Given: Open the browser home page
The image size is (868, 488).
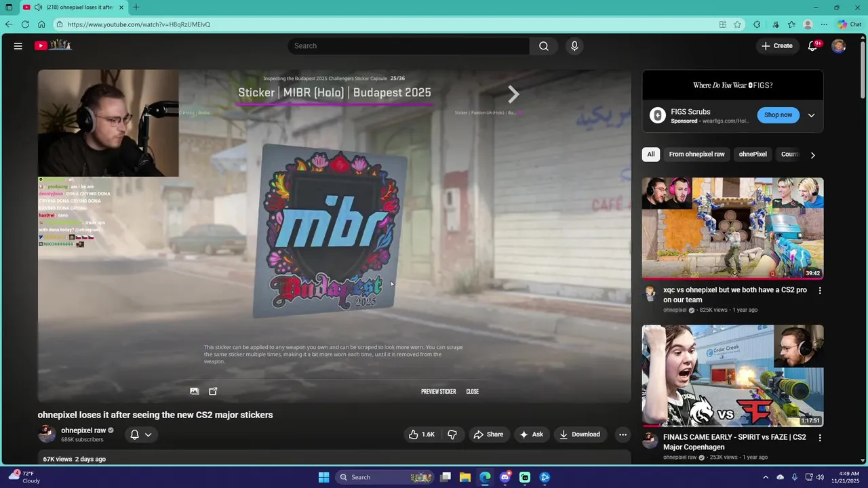Looking at the screenshot, I should 41,24.
